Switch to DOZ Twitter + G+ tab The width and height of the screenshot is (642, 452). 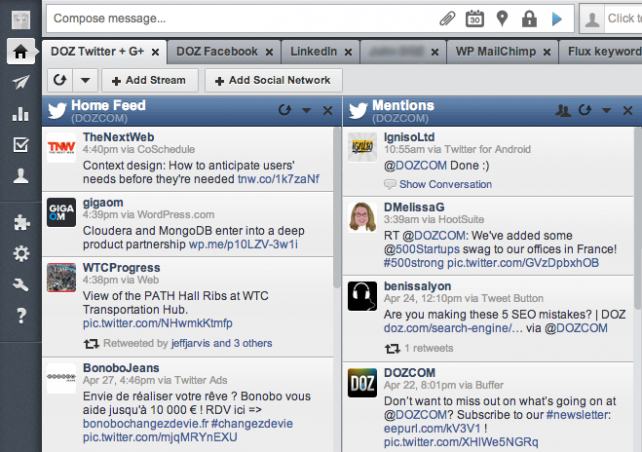coord(97,51)
